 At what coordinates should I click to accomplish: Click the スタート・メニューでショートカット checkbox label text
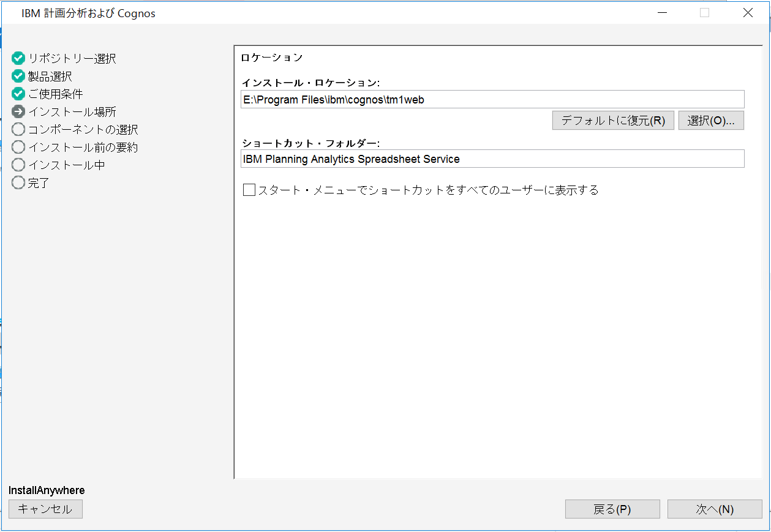pyautogui.click(x=428, y=190)
